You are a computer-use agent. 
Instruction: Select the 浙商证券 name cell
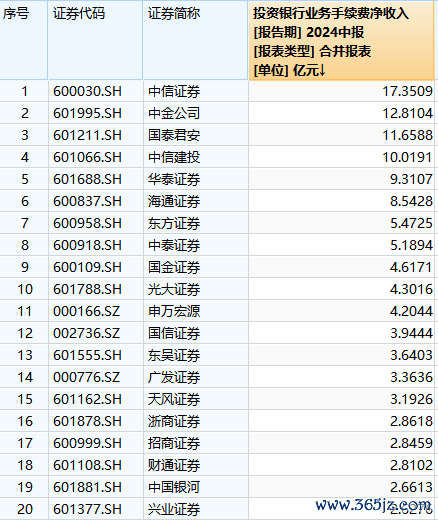click(195, 421)
